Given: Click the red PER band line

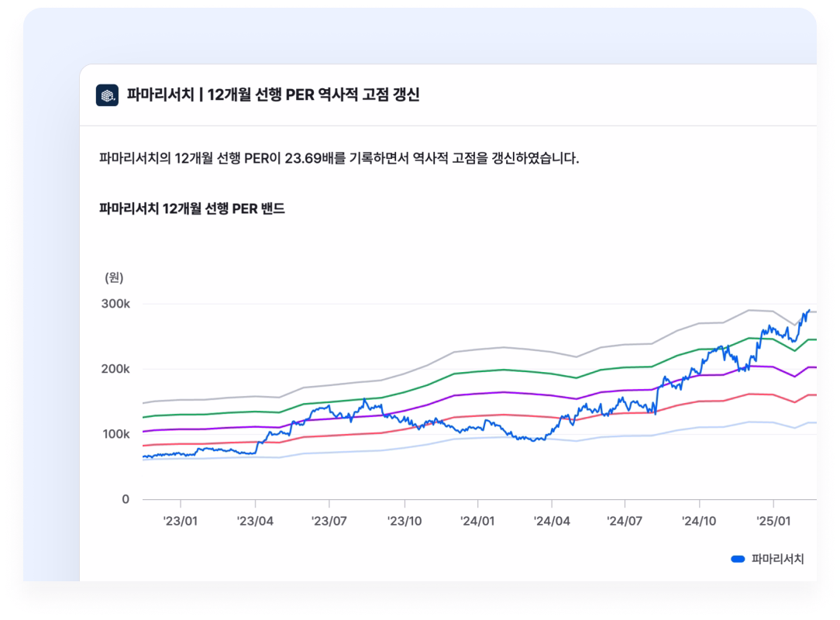Looking at the screenshot, I should coord(504,415).
